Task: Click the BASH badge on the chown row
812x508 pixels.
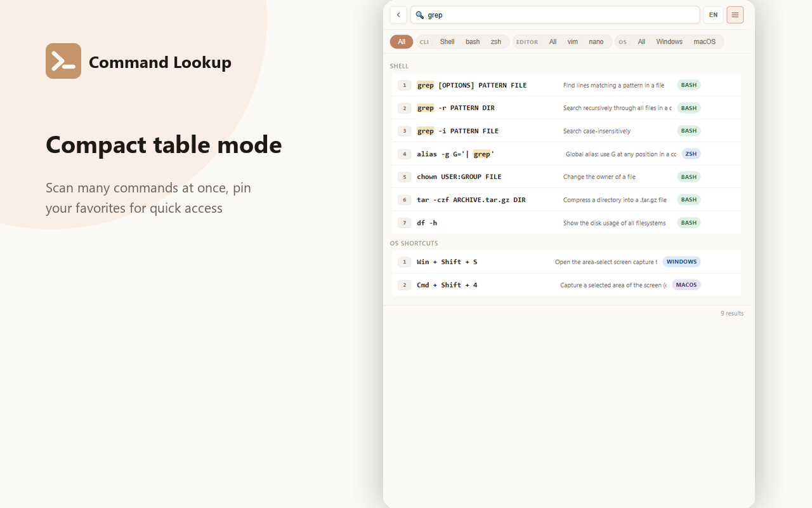Action: tap(689, 177)
